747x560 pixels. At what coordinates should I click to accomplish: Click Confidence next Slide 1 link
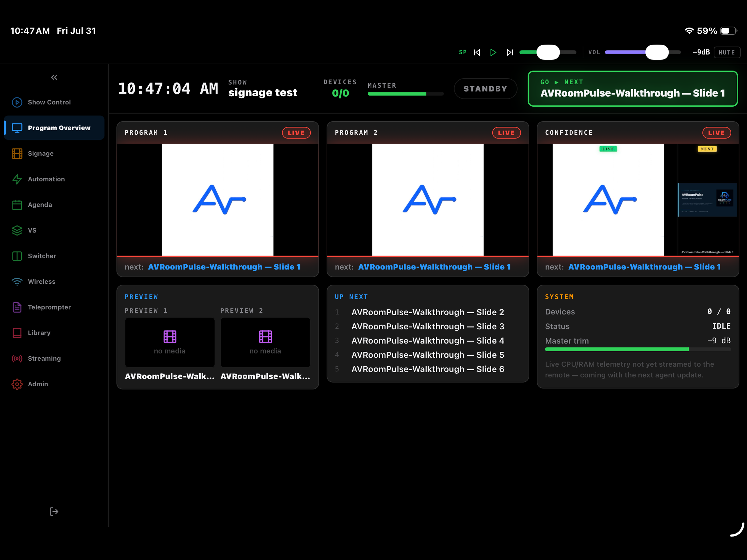[644, 267]
